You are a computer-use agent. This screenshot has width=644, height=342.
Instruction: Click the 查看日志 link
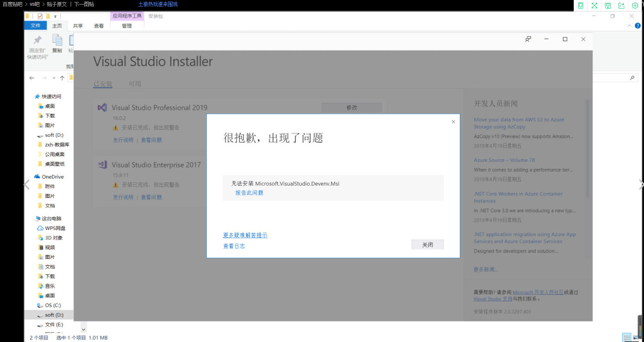pos(234,246)
